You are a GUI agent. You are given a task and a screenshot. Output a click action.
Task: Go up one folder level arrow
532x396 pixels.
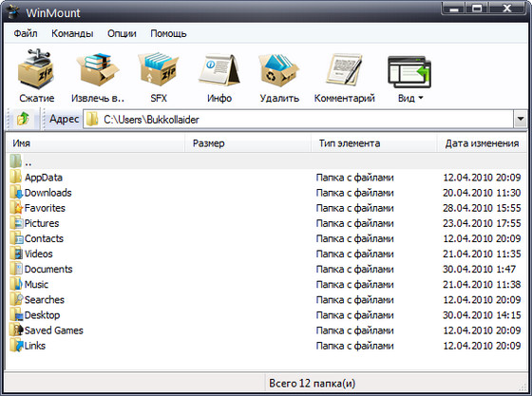pos(23,119)
